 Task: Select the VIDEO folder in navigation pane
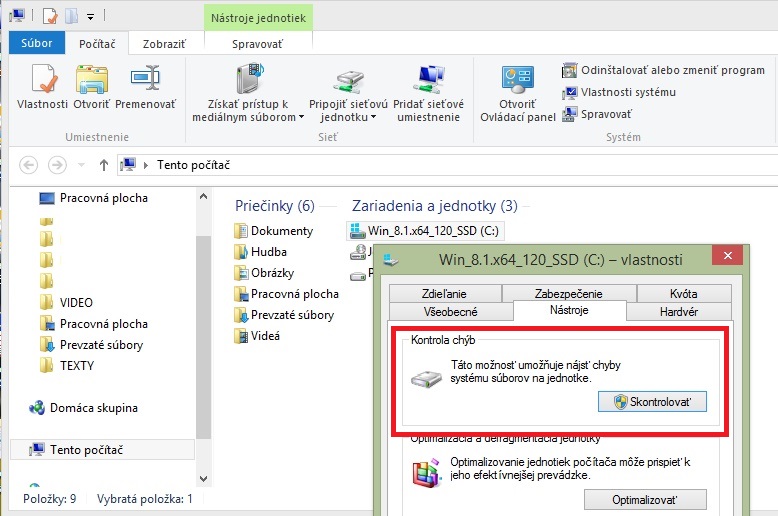click(66, 302)
